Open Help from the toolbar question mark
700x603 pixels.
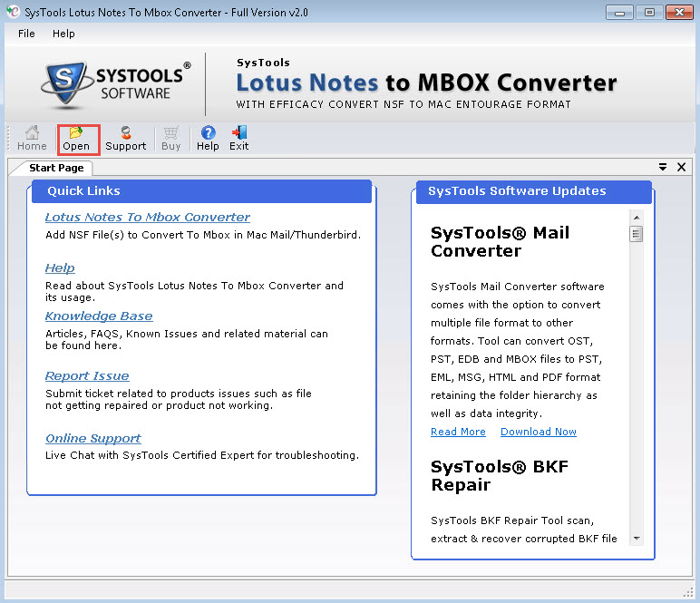(x=208, y=139)
